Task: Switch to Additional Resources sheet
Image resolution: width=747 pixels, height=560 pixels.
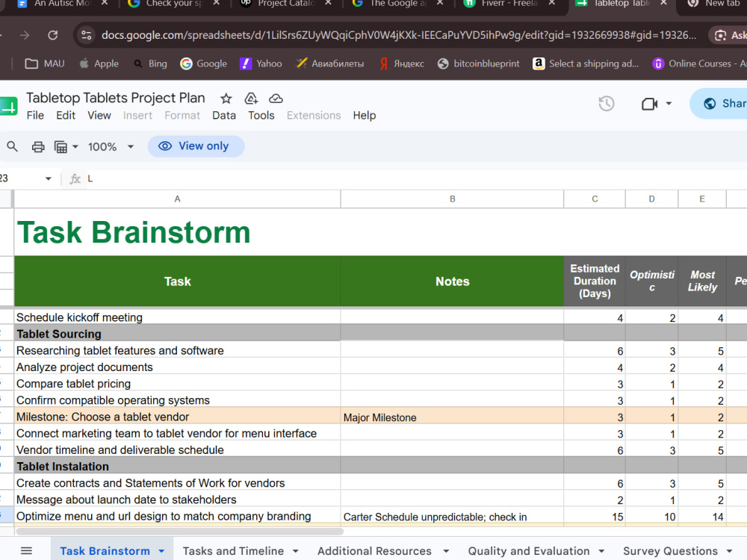Action: 374,551
